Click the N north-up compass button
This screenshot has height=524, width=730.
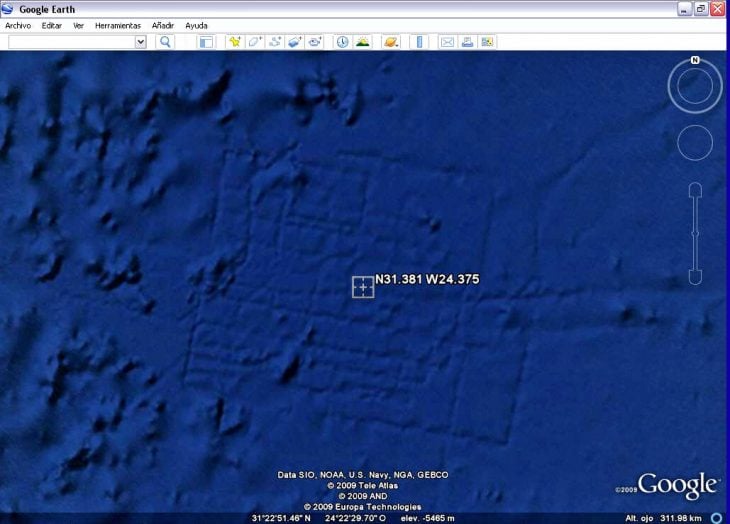pyautogui.click(x=694, y=61)
